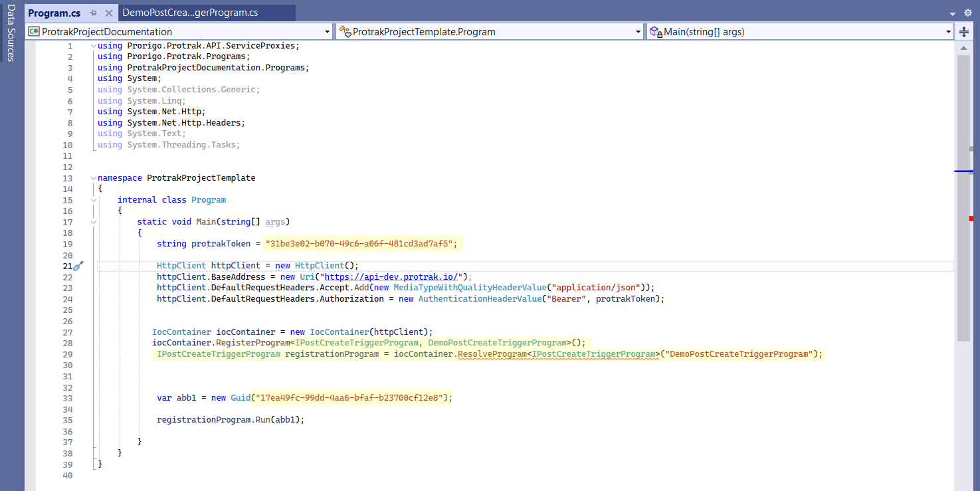Open the ProtrakProjectDocumentation project dropdown
980x491 pixels.
point(327,32)
